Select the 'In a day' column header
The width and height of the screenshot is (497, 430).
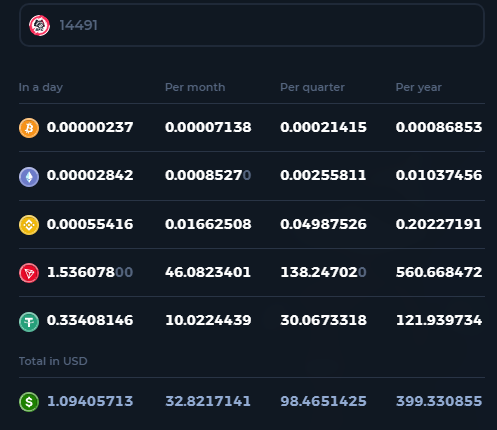coord(41,87)
